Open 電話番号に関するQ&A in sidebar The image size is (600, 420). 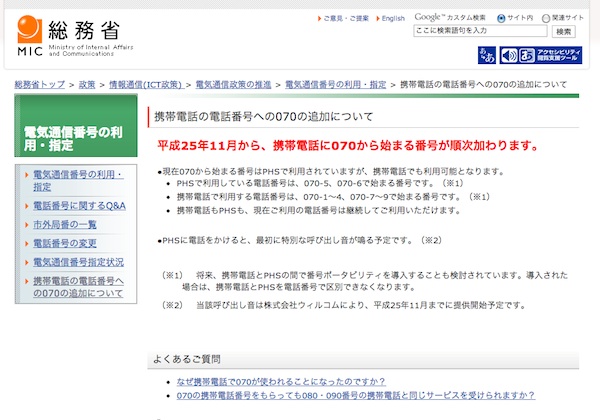pyautogui.click(x=80, y=205)
